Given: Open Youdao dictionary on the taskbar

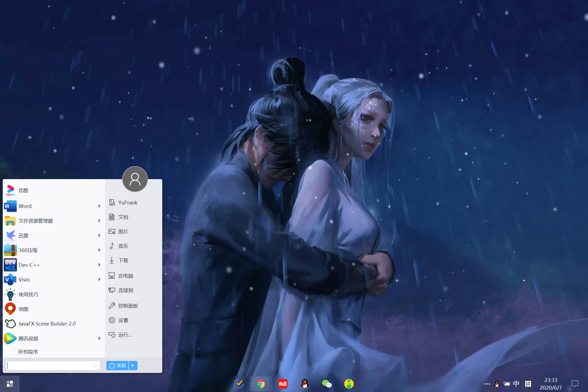Looking at the screenshot, I should (x=283, y=384).
